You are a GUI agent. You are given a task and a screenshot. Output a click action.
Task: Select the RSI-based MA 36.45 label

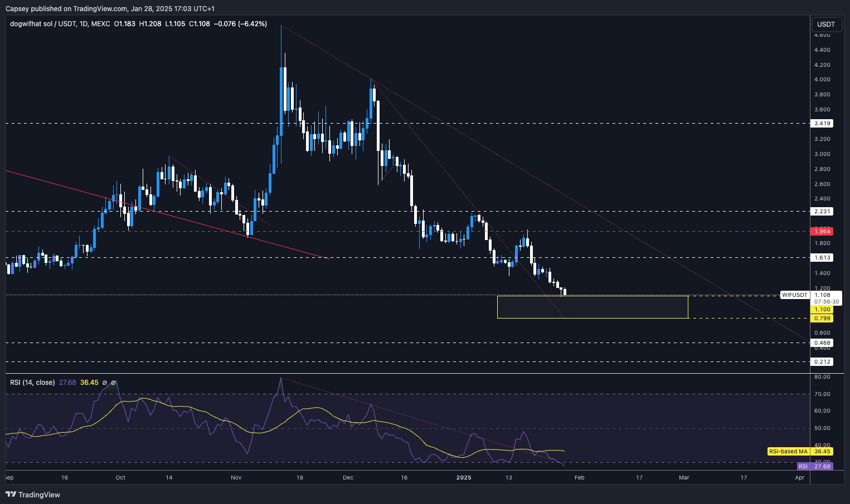pyautogui.click(x=799, y=452)
